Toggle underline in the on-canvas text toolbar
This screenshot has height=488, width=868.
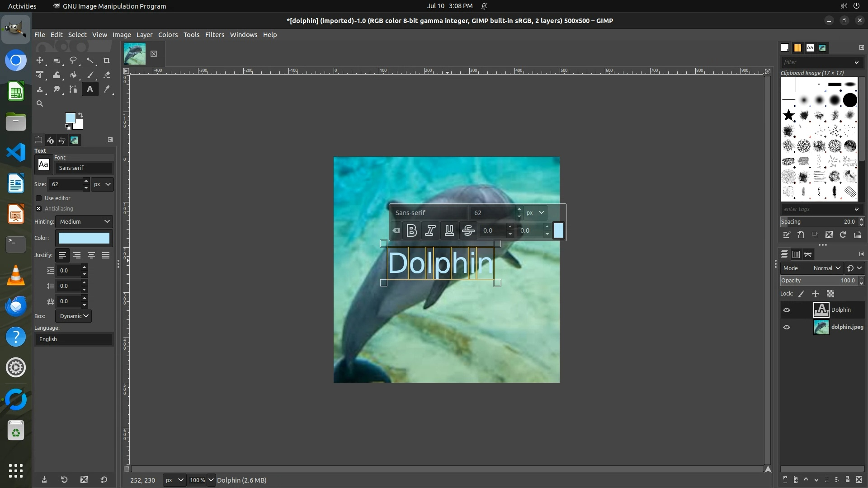pos(449,230)
